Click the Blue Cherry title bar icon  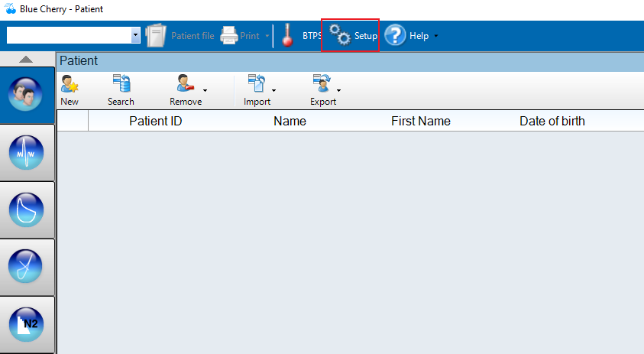tap(10, 8)
